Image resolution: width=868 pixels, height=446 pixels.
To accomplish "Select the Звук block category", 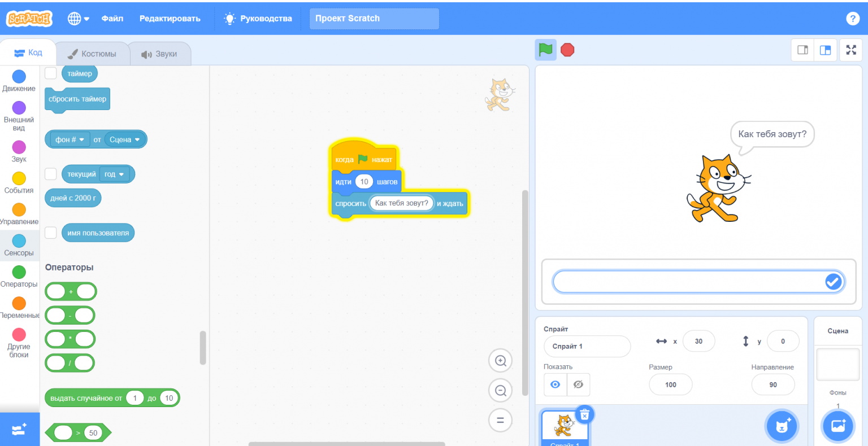I will pos(19,151).
